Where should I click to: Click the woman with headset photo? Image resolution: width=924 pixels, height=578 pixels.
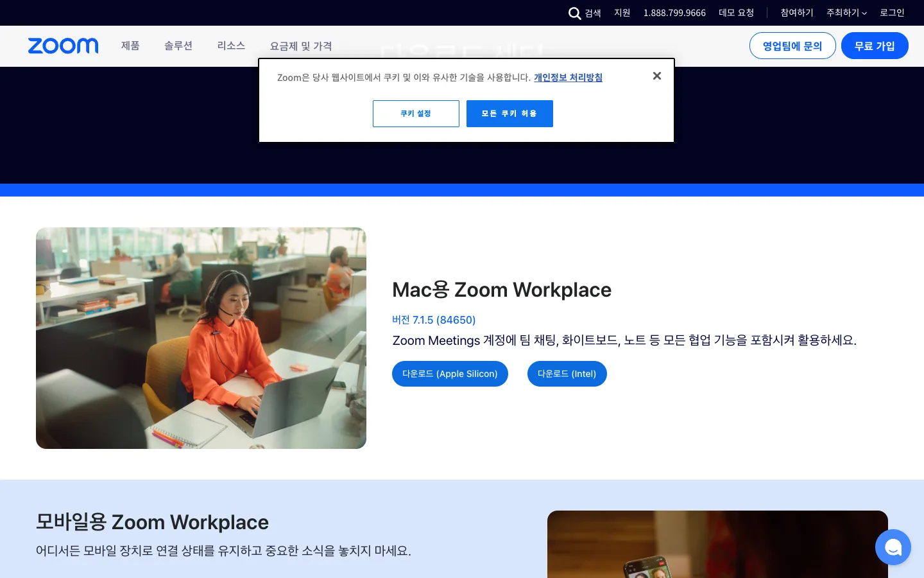coord(201,338)
